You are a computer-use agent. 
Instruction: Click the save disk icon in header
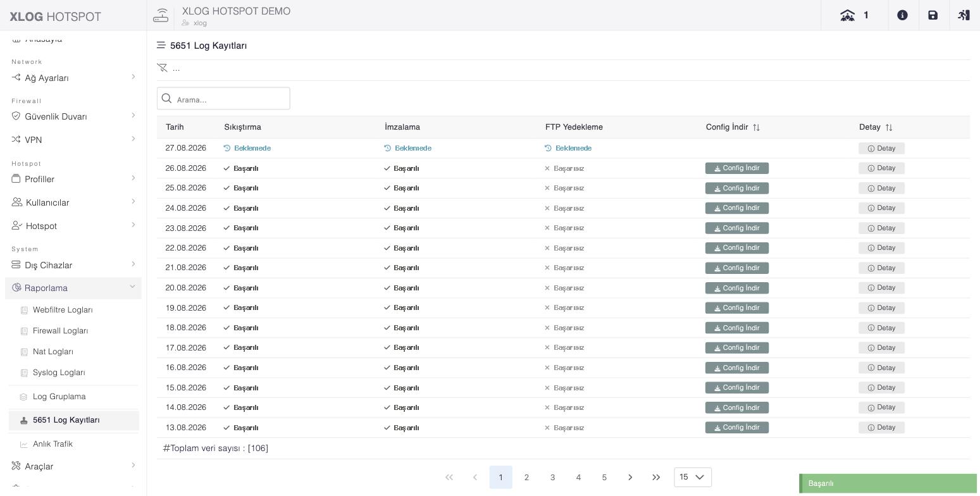coord(933,15)
